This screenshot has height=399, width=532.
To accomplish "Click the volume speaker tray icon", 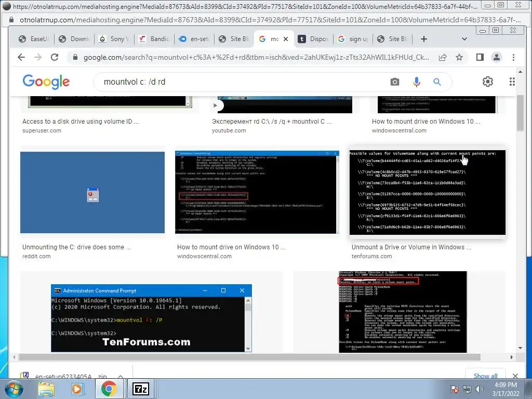I will click(480, 389).
